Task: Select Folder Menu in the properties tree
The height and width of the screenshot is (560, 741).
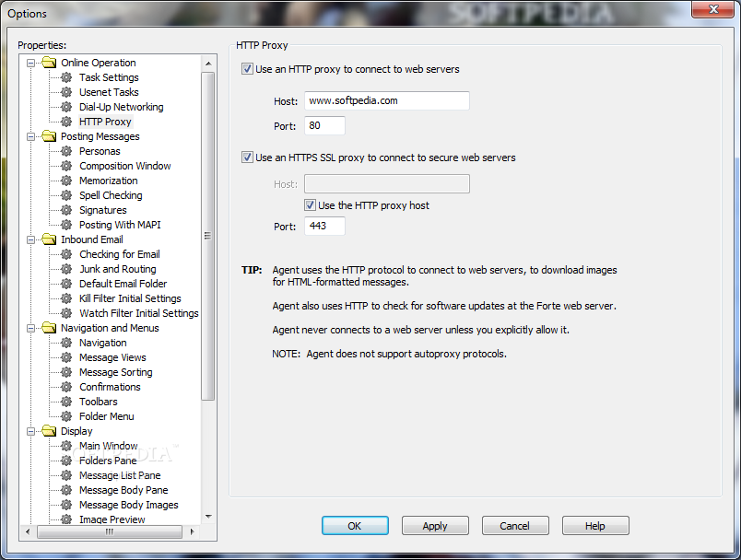Action: (x=106, y=416)
